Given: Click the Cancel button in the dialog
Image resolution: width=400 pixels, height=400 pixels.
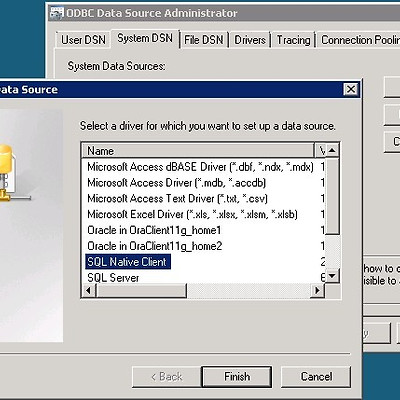Looking at the screenshot, I should click(x=316, y=377).
